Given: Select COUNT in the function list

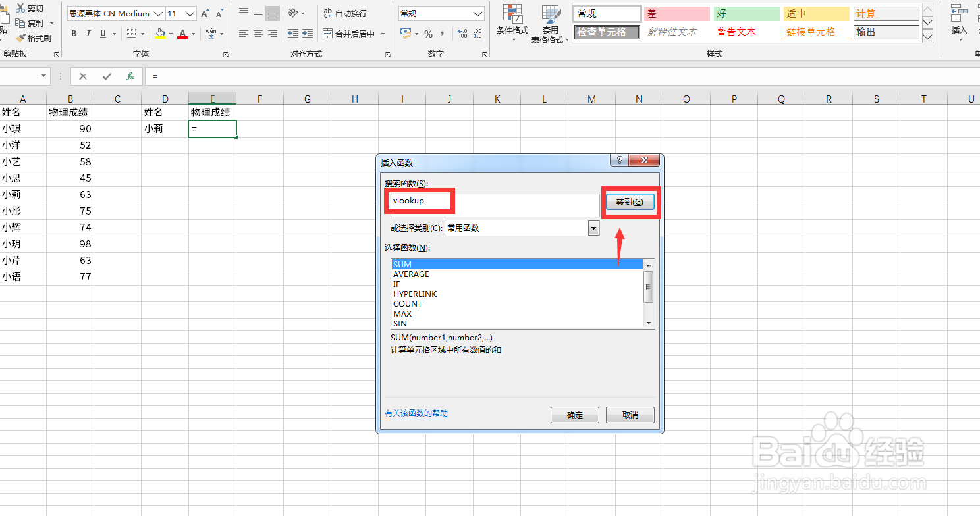Looking at the screenshot, I should 517,304.
